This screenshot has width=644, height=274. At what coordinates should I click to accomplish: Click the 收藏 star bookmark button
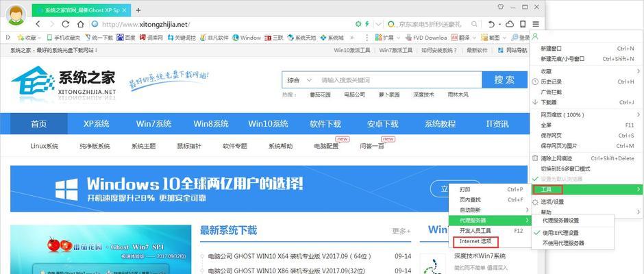point(27,38)
